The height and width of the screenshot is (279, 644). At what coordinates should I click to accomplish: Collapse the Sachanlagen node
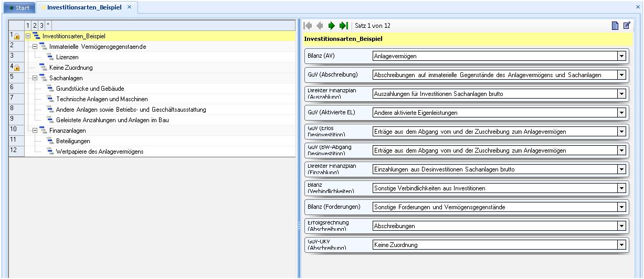[35, 78]
